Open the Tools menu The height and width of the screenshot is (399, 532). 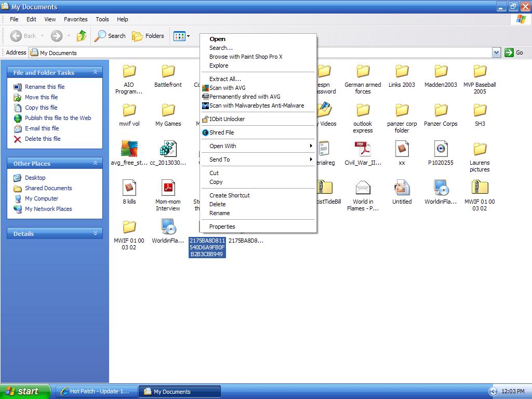(102, 19)
